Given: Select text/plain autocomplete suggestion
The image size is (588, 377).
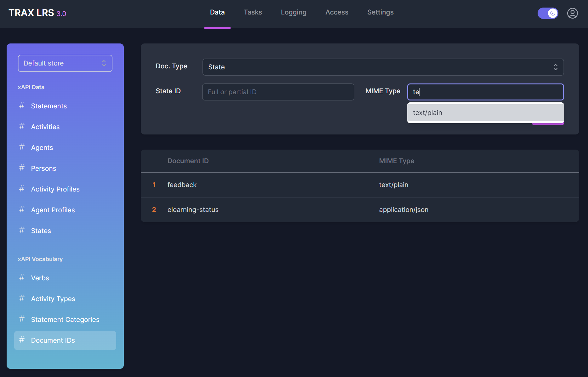Looking at the screenshot, I should coord(485,113).
